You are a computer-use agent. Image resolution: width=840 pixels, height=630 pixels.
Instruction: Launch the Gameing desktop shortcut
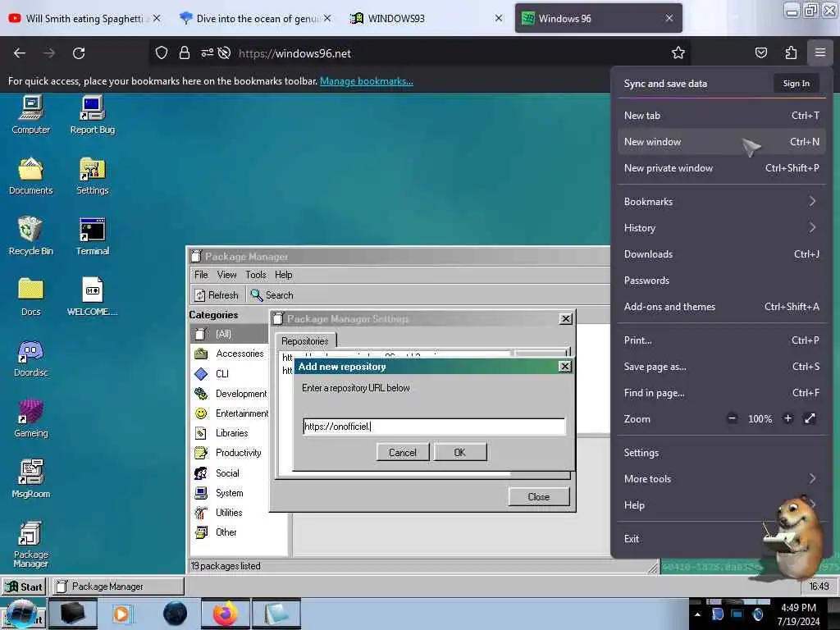point(30,418)
